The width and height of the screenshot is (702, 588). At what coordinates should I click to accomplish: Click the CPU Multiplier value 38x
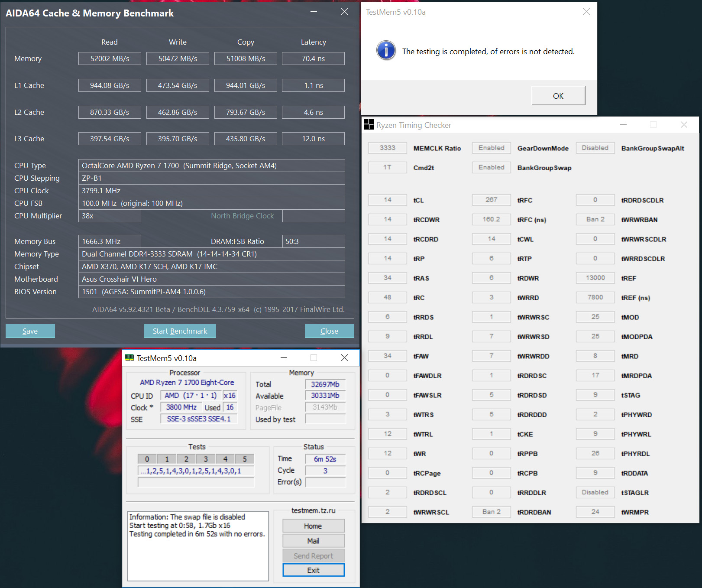[x=110, y=216]
